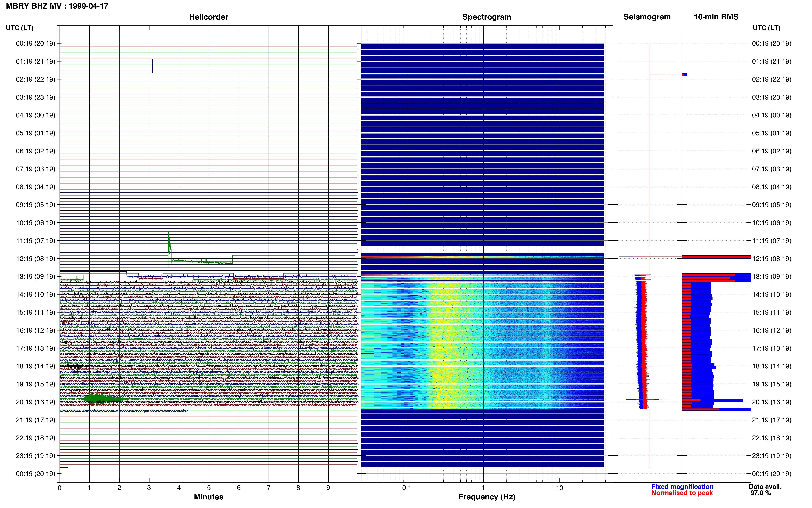Select left time label 20:19 (16:19)

click(x=36, y=402)
